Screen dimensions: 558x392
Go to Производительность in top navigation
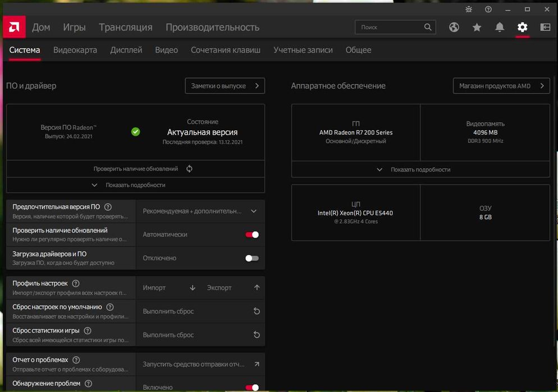pyautogui.click(x=212, y=27)
